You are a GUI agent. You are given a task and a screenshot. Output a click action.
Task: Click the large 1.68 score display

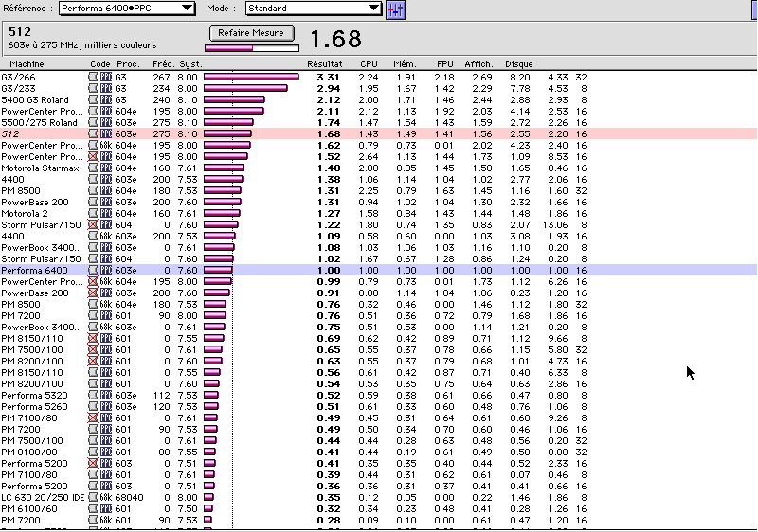click(335, 39)
